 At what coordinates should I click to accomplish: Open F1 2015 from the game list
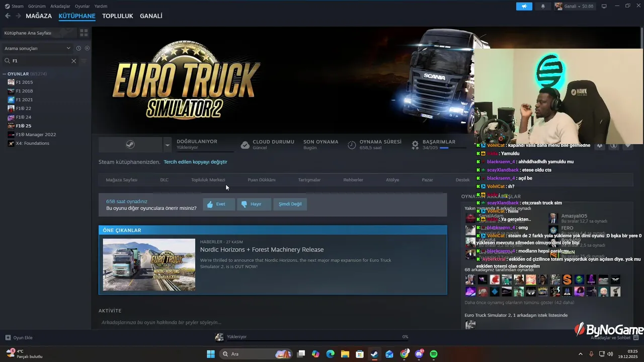24,82
